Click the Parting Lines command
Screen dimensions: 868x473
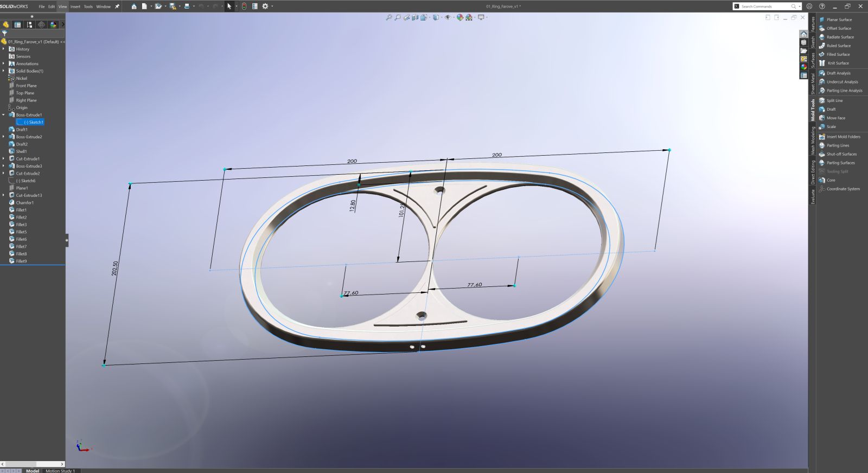[x=838, y=145]
